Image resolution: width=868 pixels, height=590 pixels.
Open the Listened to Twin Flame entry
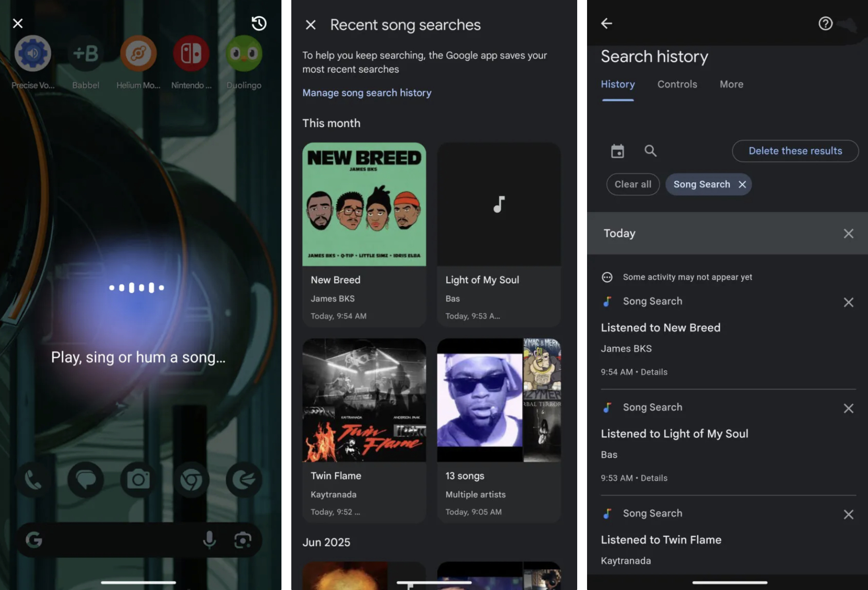(661, 540)
